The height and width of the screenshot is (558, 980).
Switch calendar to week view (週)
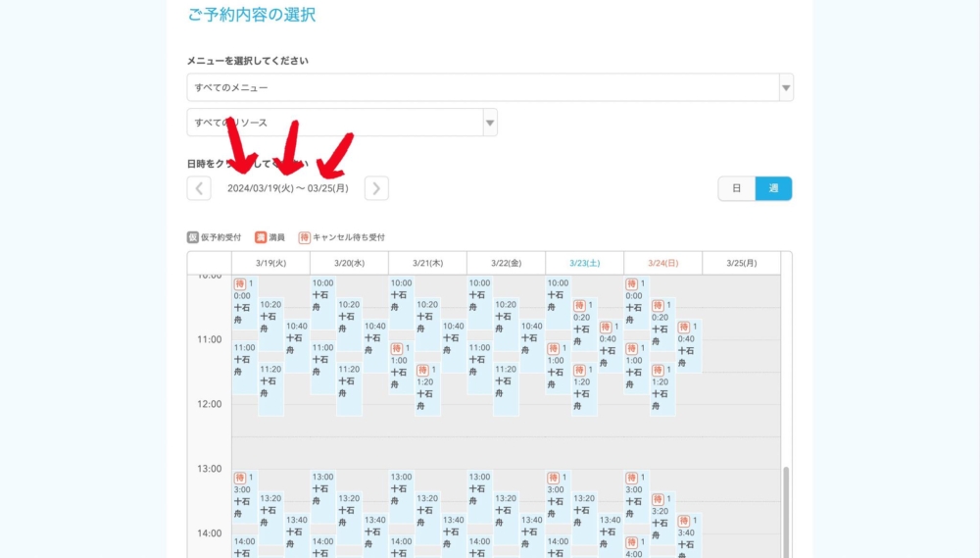point(773,188)
